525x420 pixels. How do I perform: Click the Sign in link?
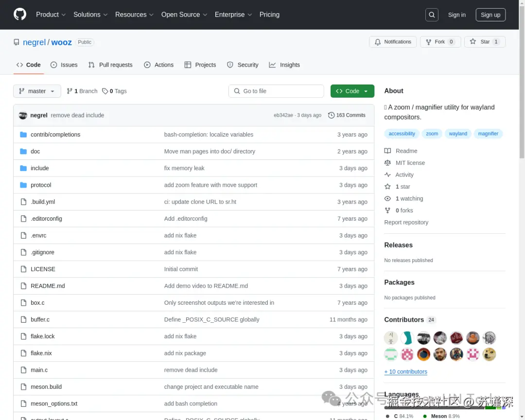point(456,15)
